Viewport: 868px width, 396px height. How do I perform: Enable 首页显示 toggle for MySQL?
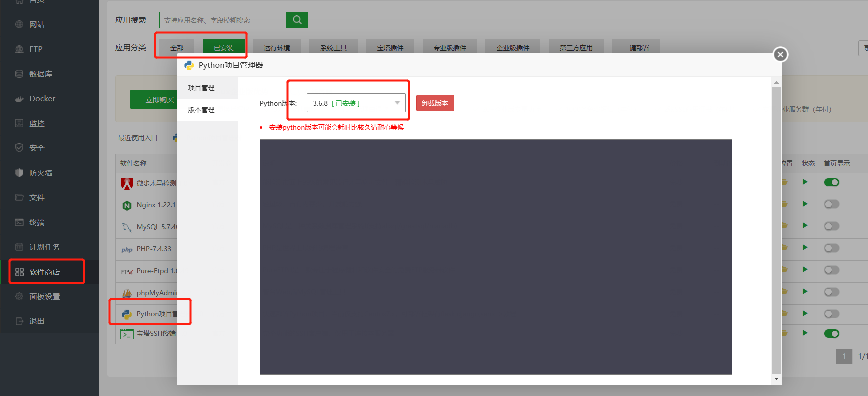tap(832, 226)
